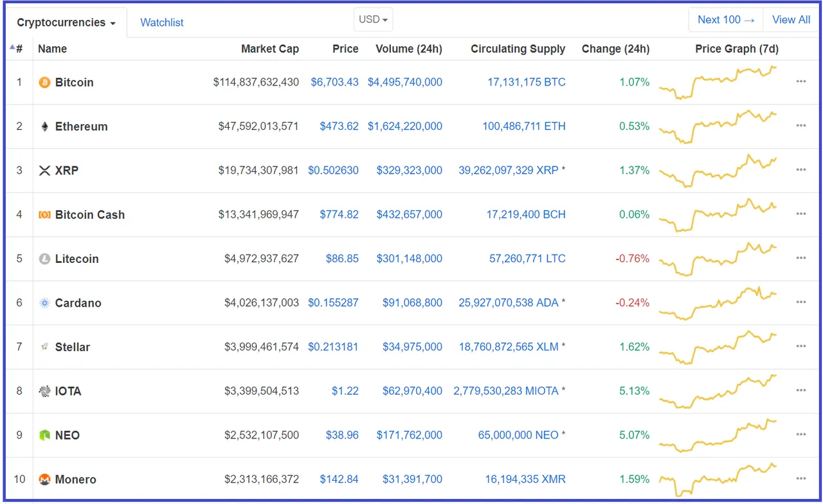Click the Stellar rocket logo icon
Viewport: 823px width, 504px height.
point(44,347)
